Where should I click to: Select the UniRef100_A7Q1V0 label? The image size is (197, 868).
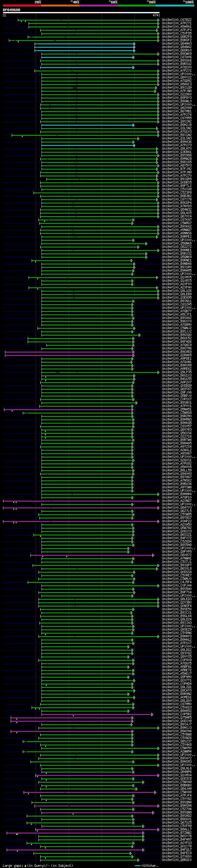click(177, 67)
